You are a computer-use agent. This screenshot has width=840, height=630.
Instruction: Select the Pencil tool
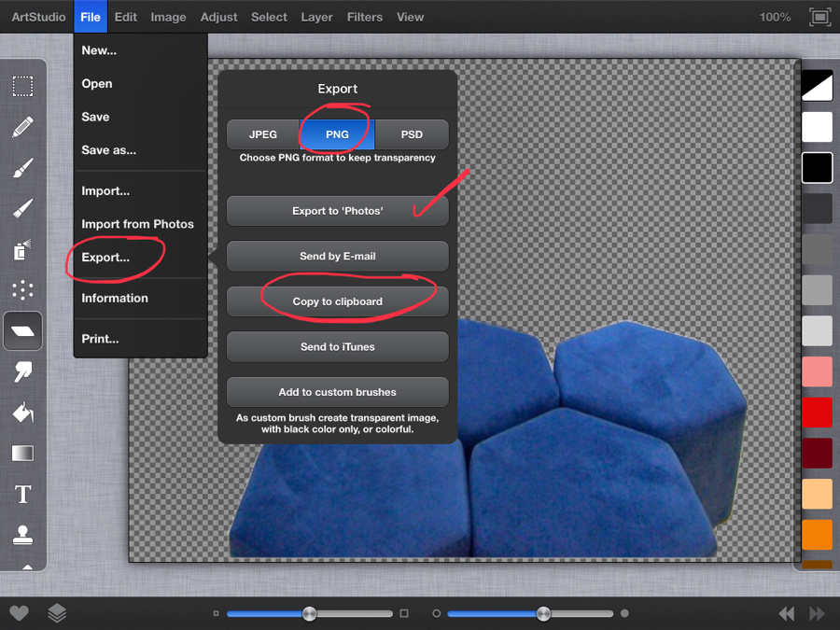coord(22,127)
